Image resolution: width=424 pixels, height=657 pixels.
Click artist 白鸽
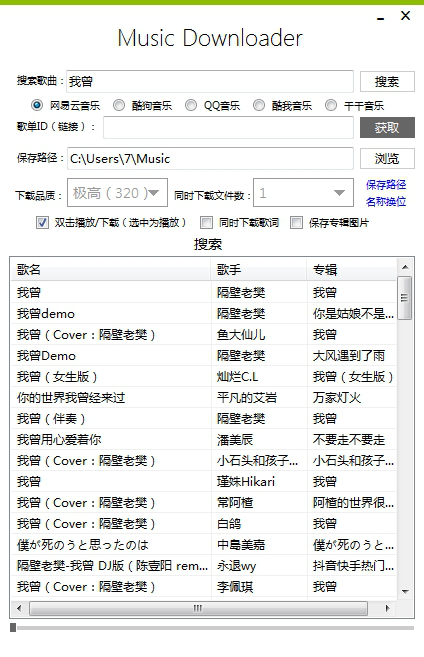point(229,523)
